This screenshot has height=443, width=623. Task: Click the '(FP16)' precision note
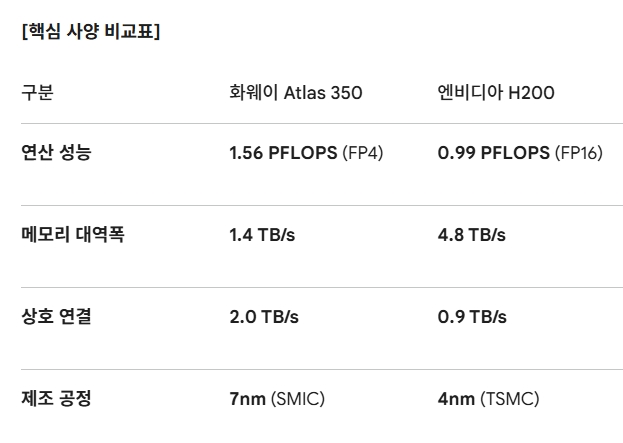click(579, 153)
